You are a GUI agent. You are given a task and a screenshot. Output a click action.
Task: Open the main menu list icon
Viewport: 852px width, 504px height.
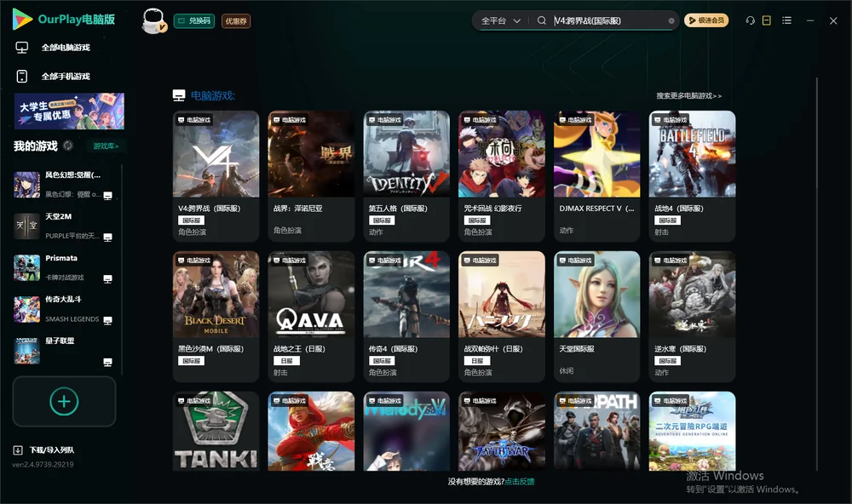click(x=786, y=20)
